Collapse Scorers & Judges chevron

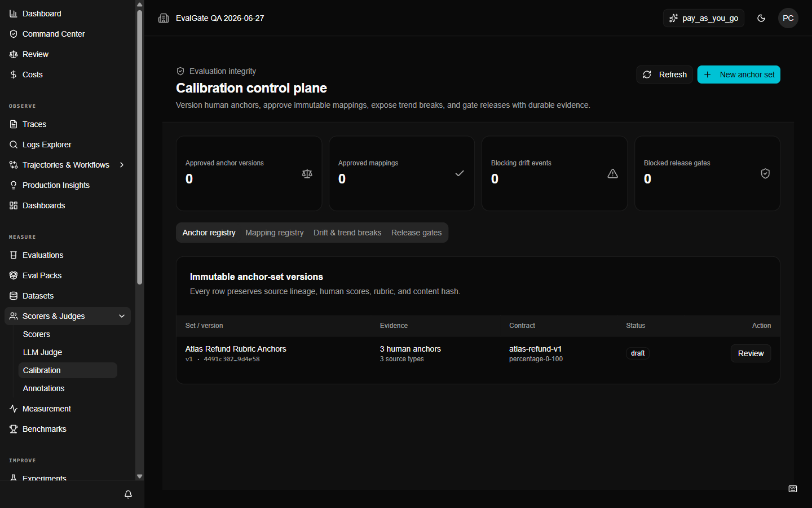point(122,316)
